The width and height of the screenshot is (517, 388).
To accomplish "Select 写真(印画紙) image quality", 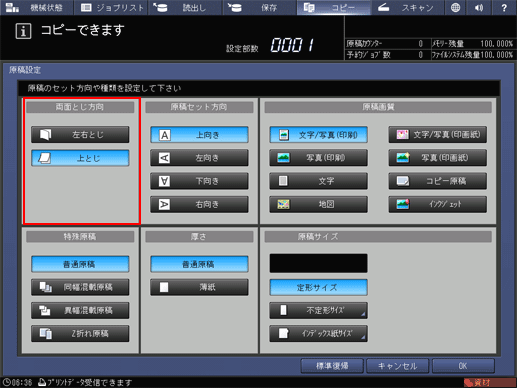I will click(x=437, y=158).
